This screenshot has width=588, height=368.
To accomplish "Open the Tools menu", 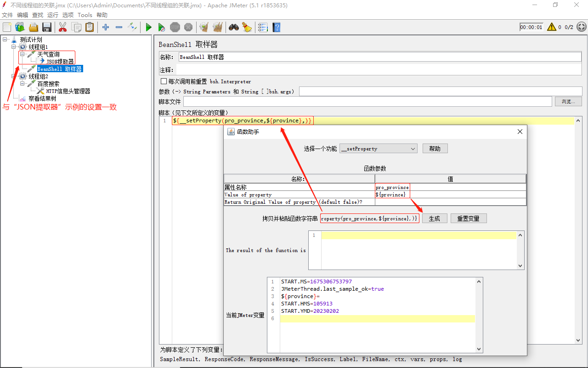I will point(85,15).
